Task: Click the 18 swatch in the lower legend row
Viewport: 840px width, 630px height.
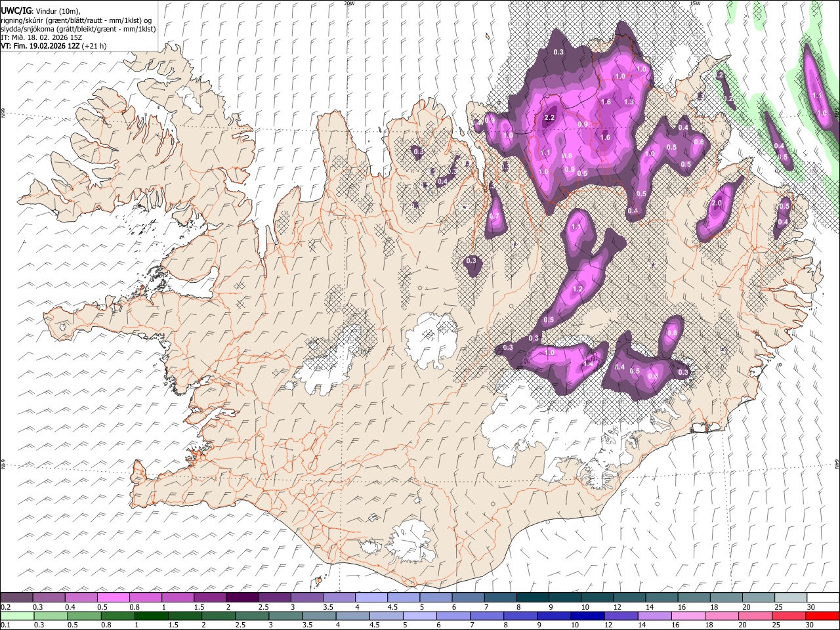Action: pyautogui.click(x=721, y=616)
